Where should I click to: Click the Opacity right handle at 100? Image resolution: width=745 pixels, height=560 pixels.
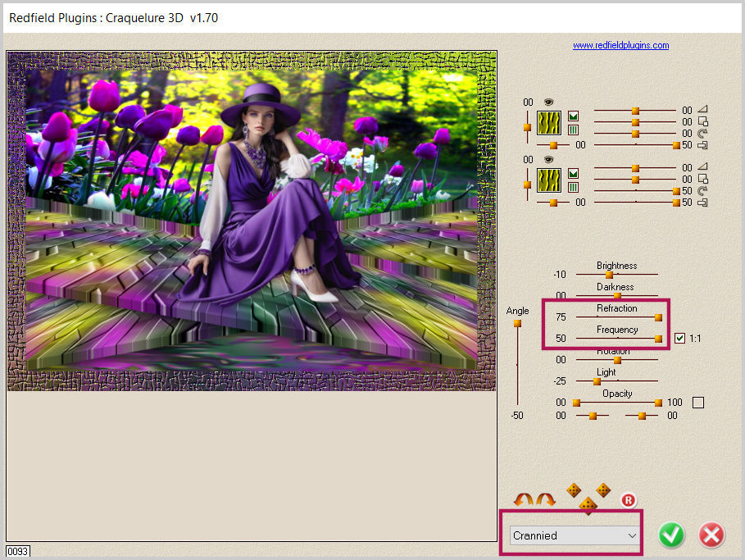(658, 403)
